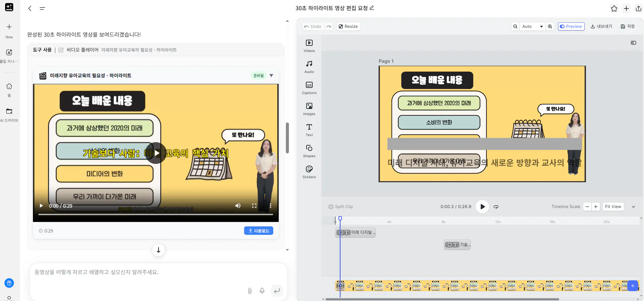
Task: Click the Redo arrow icon
Action: point(329,26)
